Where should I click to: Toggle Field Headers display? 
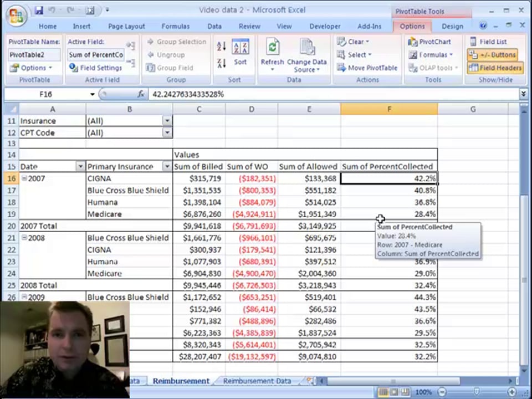pos(496,68)
